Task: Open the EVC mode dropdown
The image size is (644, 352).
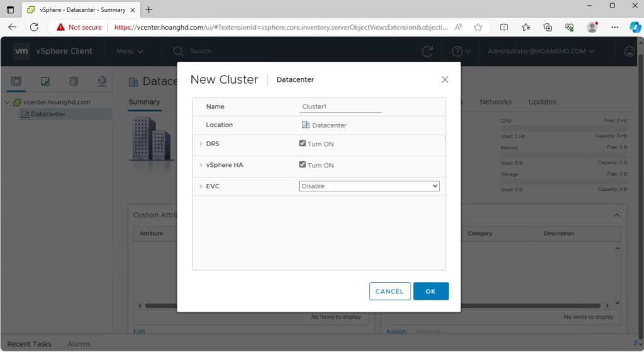Action: point(369,186)
